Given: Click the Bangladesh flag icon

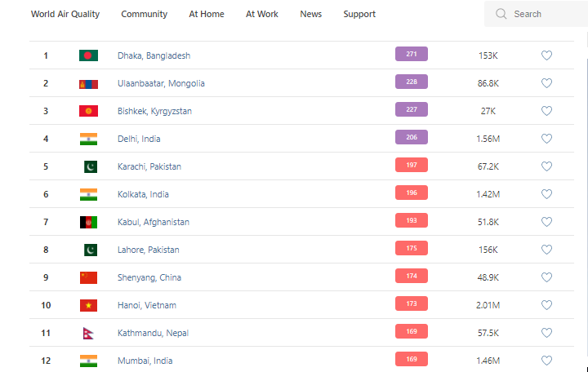Looking at the screenshot, I should coord(88,55).
